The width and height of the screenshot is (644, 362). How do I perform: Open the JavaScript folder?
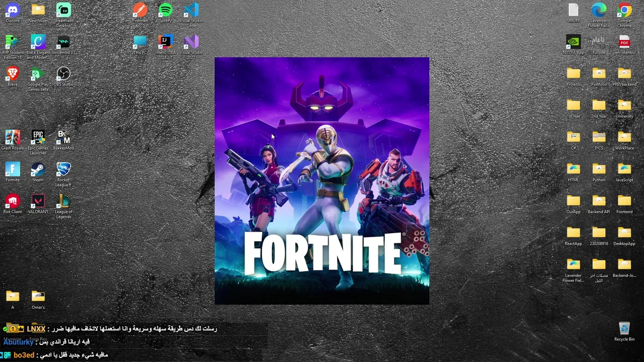624,172
